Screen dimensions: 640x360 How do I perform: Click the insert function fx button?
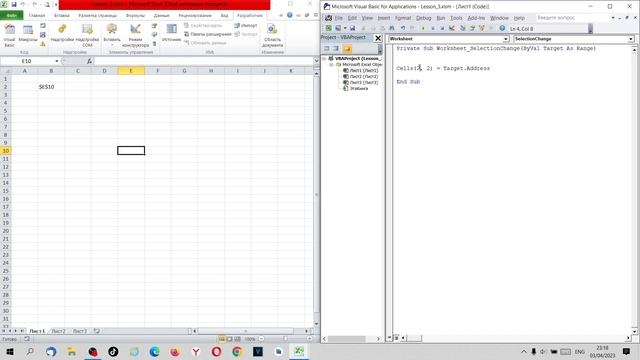89,61
